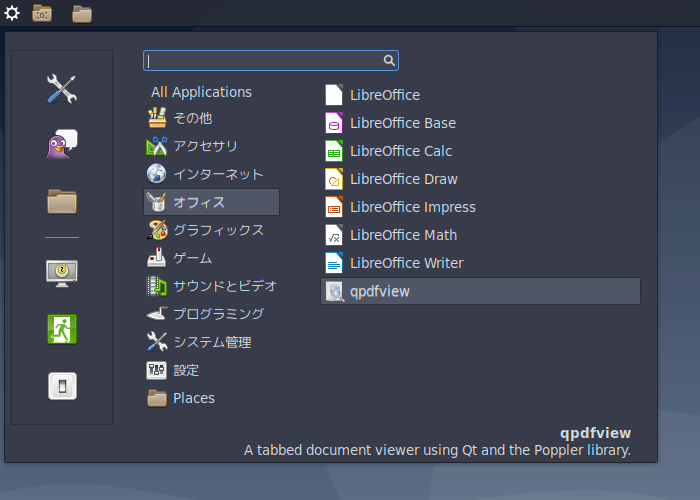Open the システム管理 category
Image resolution: width=700 pixels, height=500 pixels.
tap(211, 342)
